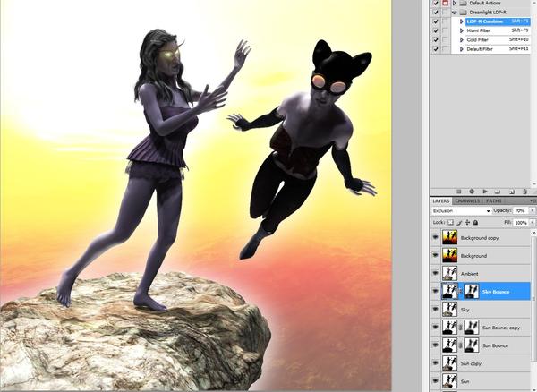Play the selected action

485,192
